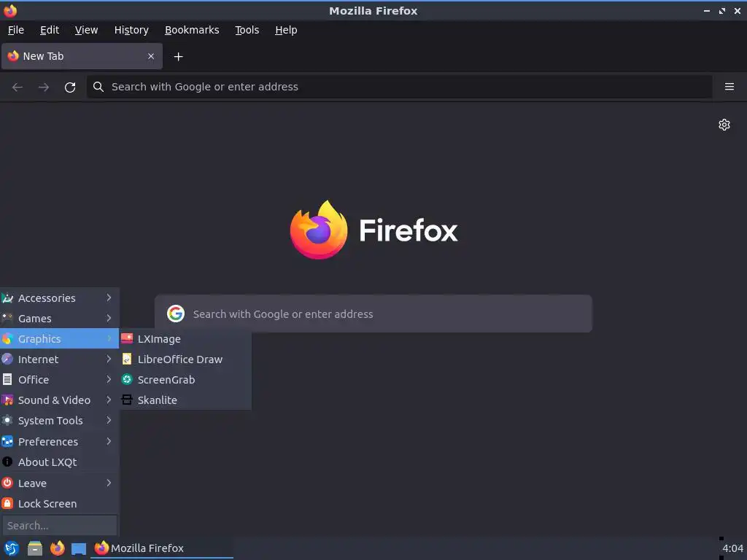Screen dimensions: 747x560
Task: Expand the Accessories menu category
Action: click(59, 297)
